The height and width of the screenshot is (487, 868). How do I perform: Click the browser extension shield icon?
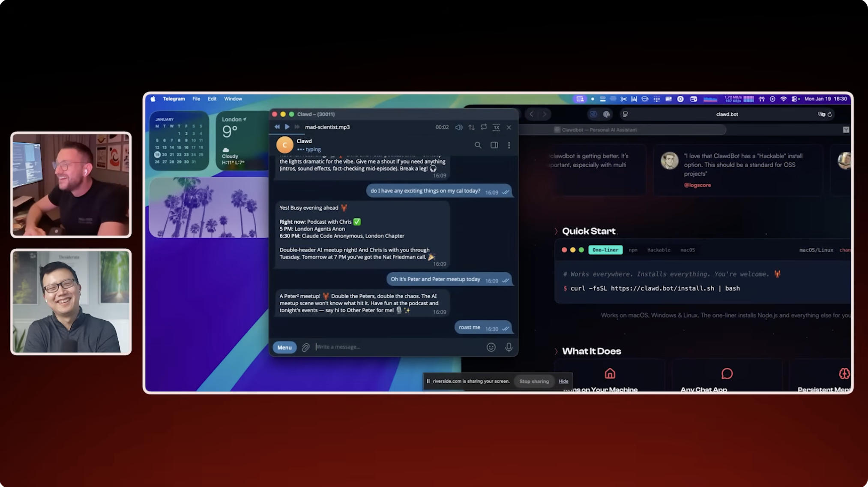click(593, 114)
